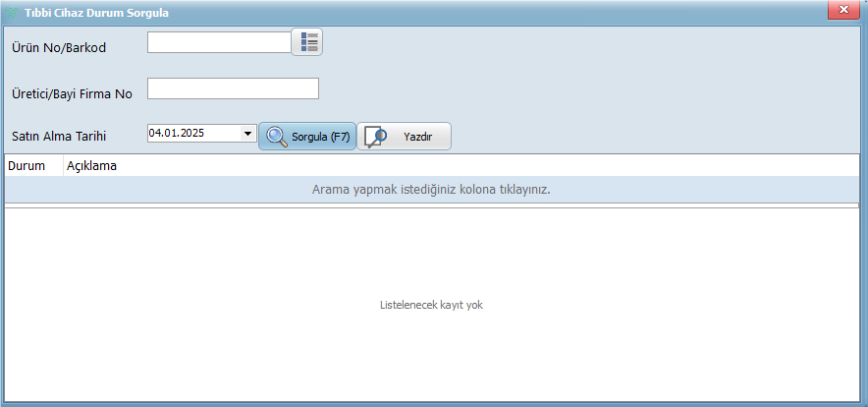The width and height of the screenshot is (868, 407).
Task: Focus the Üretici/Bayi Firma No field
Action: (x=233, y=88)
